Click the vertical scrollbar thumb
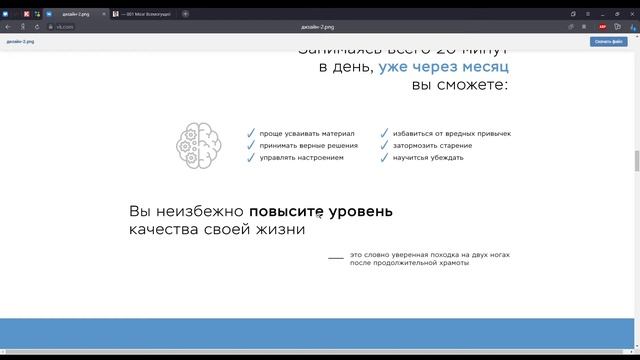 [637, 161]
